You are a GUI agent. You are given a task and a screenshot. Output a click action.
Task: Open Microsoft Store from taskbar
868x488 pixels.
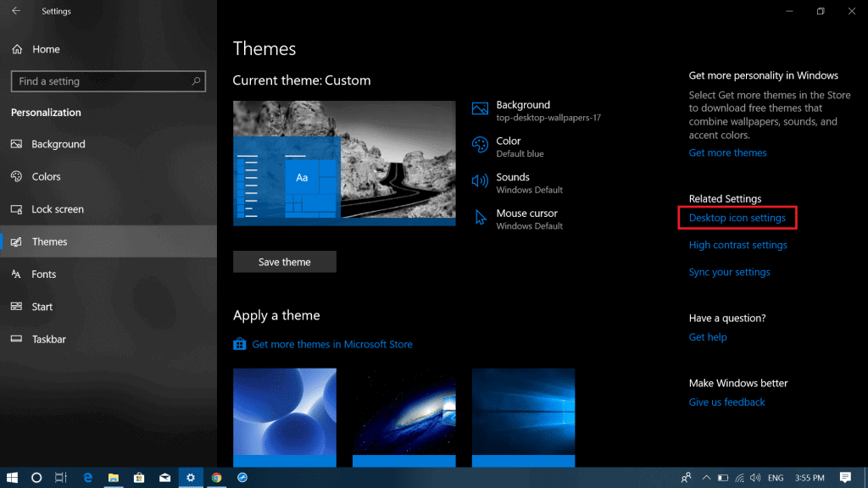click(139, 478)
